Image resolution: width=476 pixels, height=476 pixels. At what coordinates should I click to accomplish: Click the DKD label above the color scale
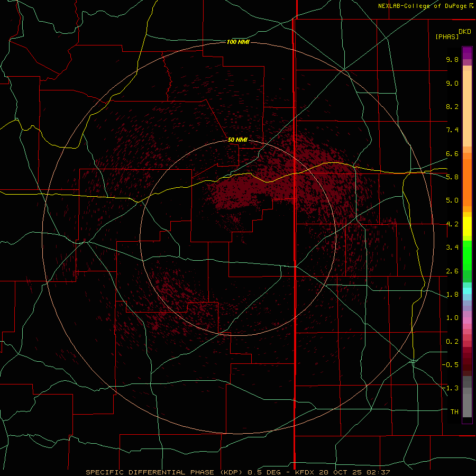point(465,32)
